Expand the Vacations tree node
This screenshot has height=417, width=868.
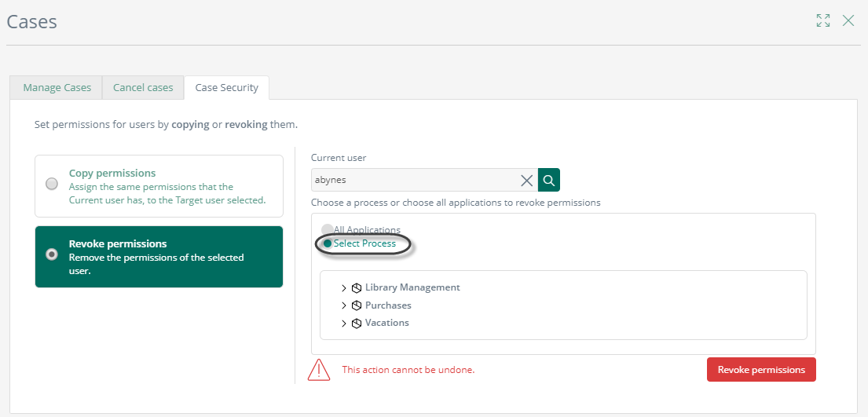(x=344, y=323)
